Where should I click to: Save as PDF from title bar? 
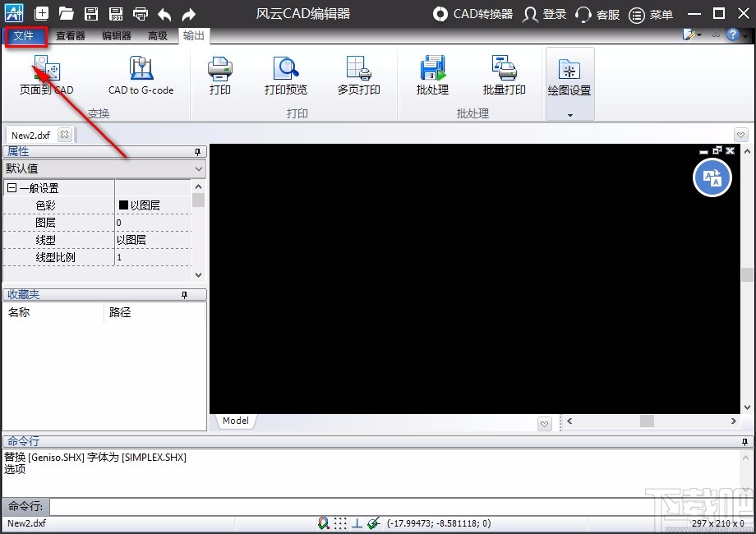pyautogui.click(x=116, y=13)
